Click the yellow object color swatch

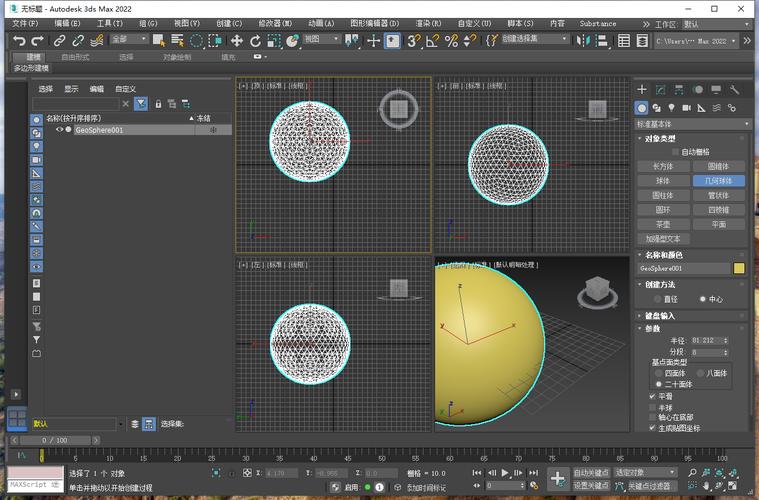coord(739,268)
